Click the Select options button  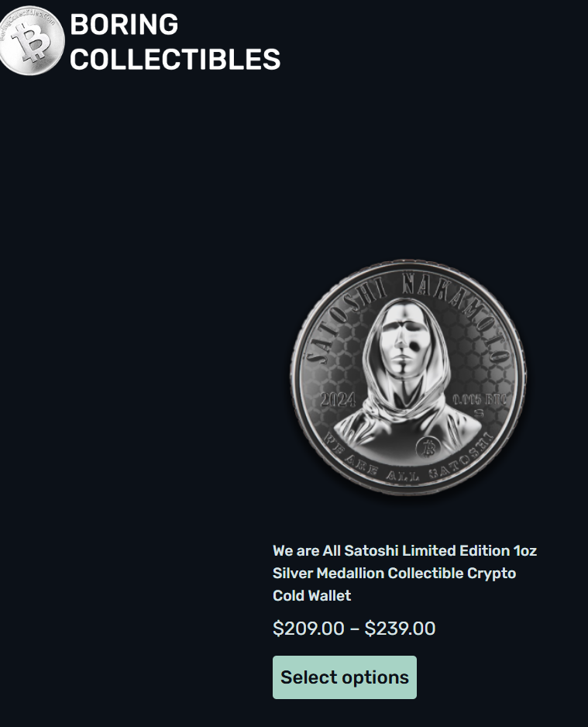[344, 677]
